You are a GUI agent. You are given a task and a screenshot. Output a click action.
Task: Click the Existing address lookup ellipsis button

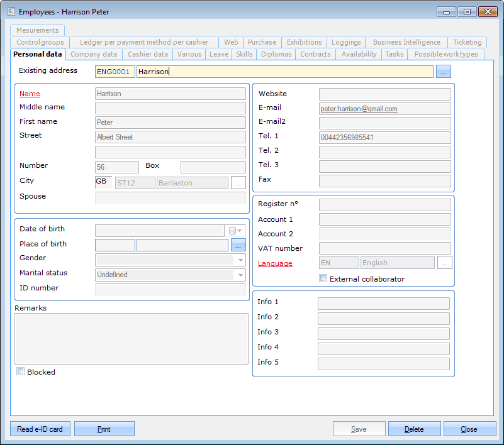click(x=443, y=72)
